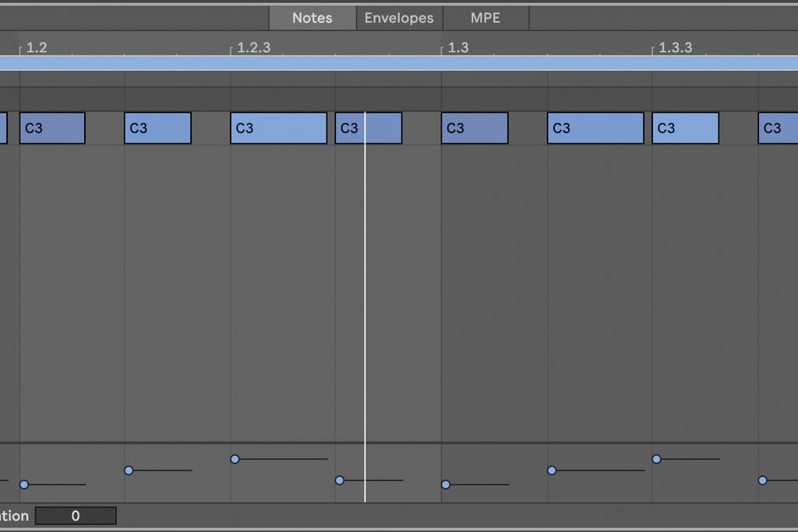Click the velocity dot of the last note

coord(762,481)
